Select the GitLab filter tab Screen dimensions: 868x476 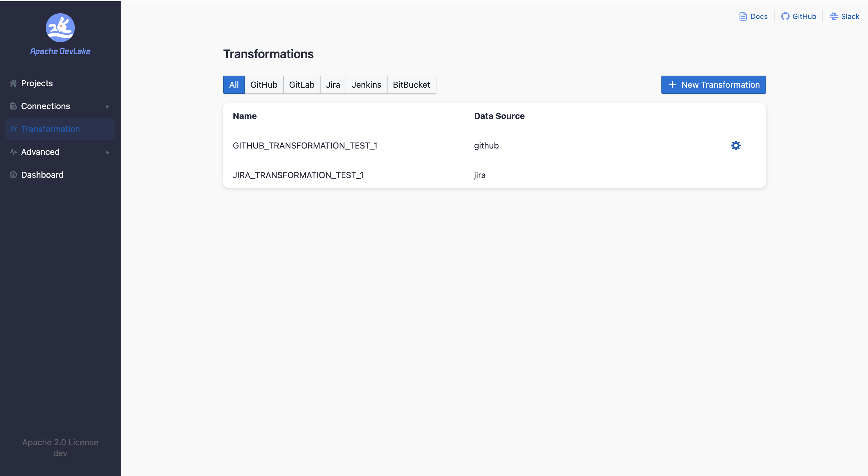click(301, 84)
